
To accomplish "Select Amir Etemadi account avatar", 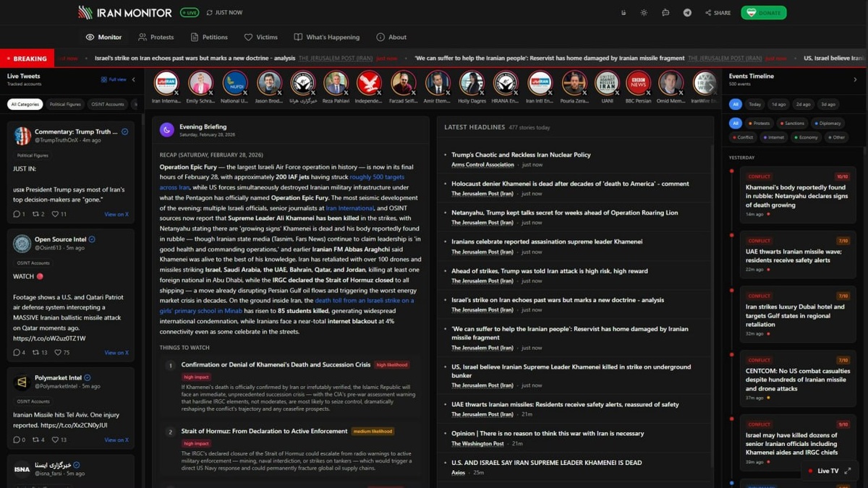I will pos(438,84).
